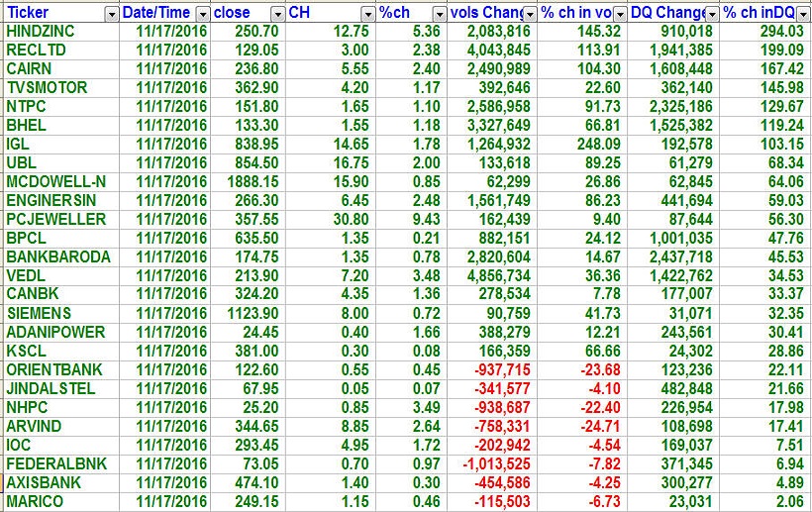This screenshot has width=812, height=512.
Task: Open the vols Change filter dropdown
Action: tap(530, 13)
